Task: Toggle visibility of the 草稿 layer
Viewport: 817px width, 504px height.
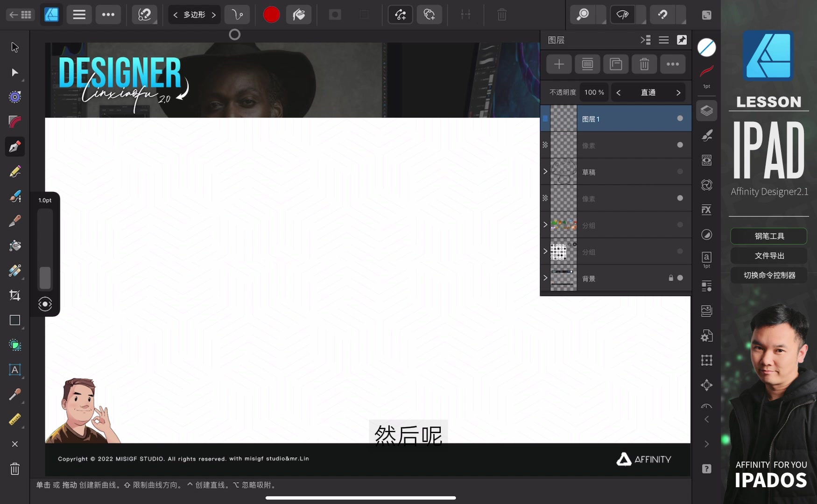Action: coord(680,172)
